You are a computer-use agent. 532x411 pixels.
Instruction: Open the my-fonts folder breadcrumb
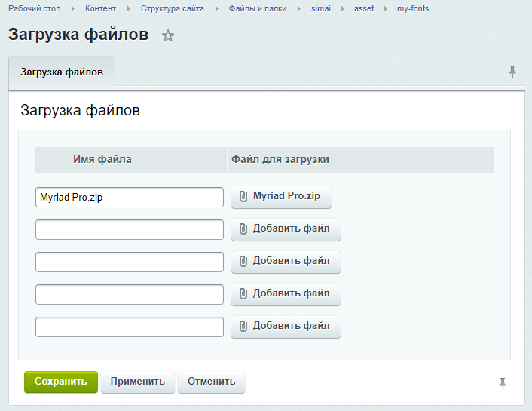413,8
